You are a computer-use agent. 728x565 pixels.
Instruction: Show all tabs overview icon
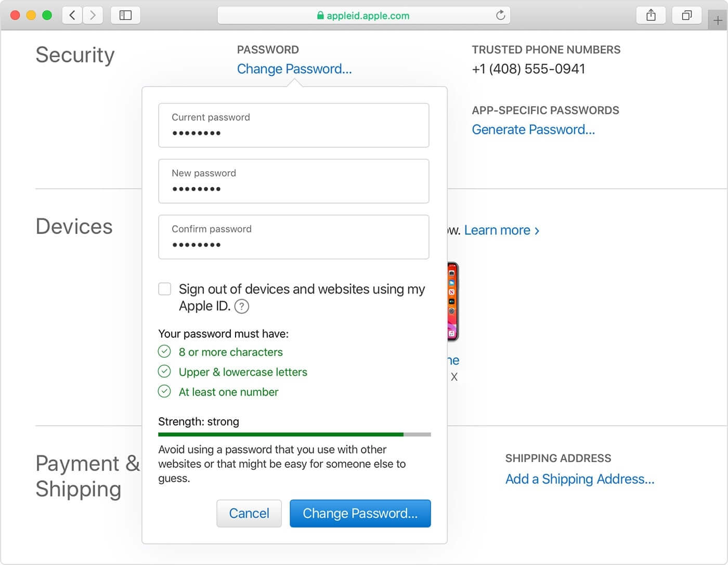(x=687, y=15)
